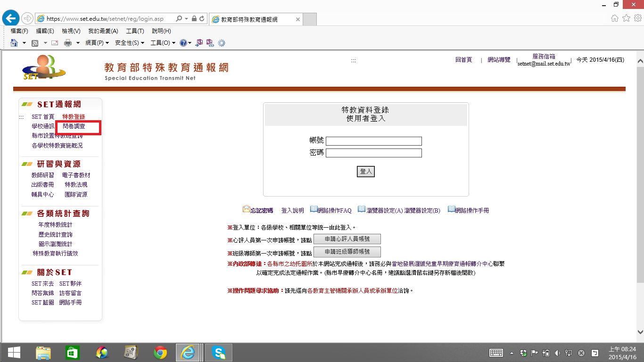Viewport: 644px width, 362px height.
Task: Expand the 網頁(P) dropdown menu
Action: 97,43
